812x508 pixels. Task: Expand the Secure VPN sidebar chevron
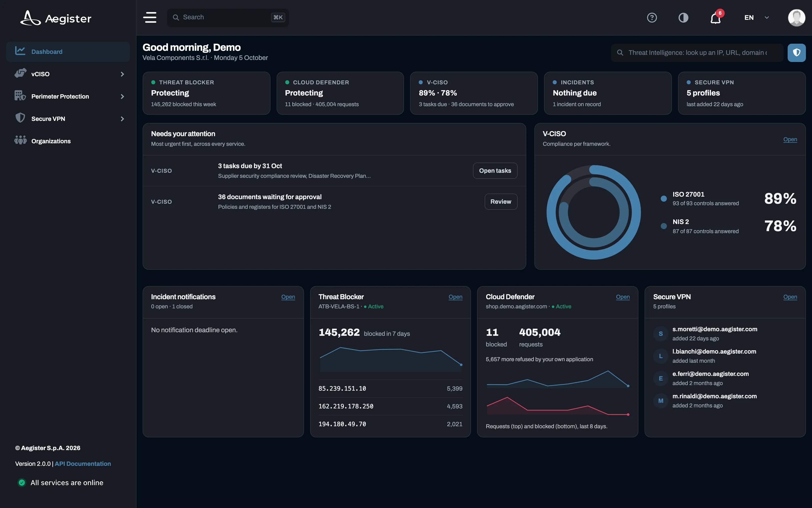(x=122, y=119)
